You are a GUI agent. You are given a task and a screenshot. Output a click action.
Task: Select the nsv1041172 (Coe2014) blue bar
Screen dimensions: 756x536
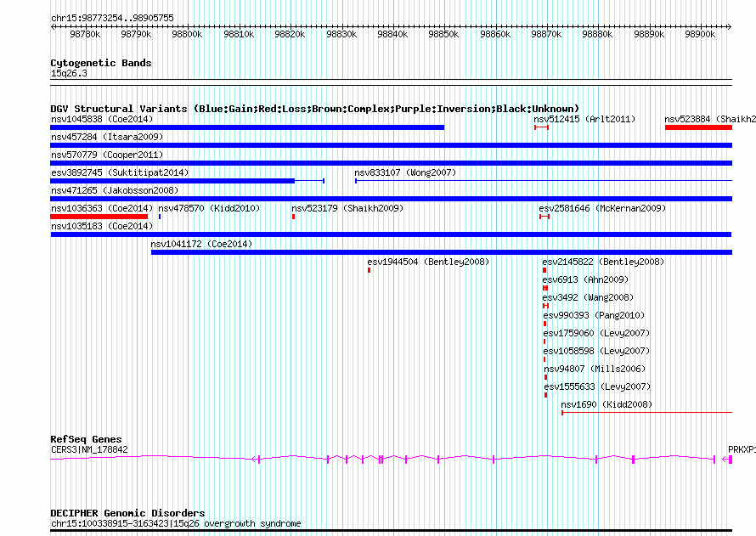click(442, 252)
